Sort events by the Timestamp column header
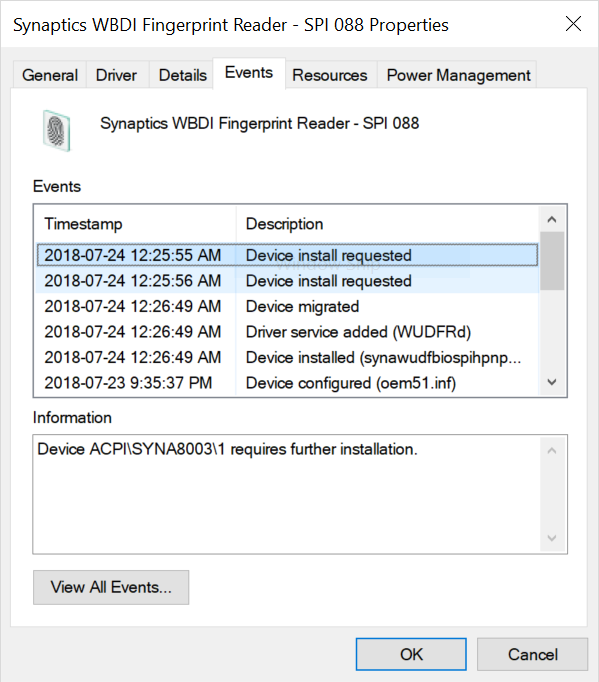 tap(136, 224)
